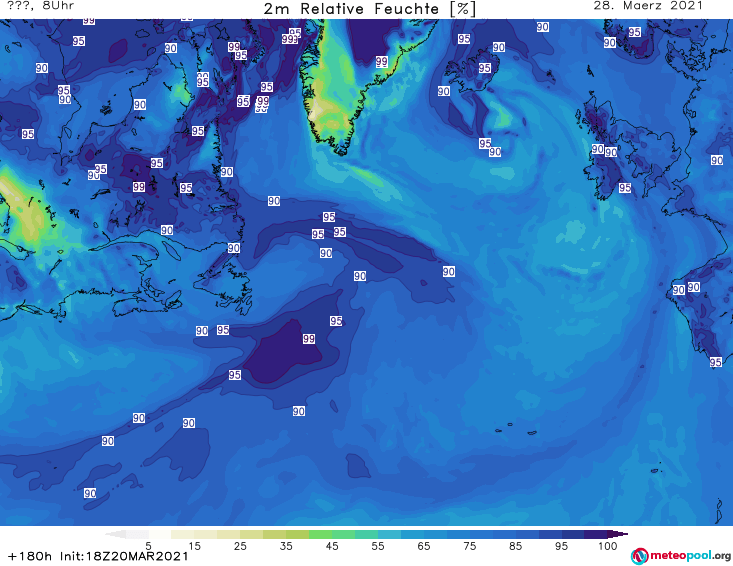This screenshot has width=733, height=566.
Task: Click the bottom-left most '90' contour label
Action: [x=90, y=493]
